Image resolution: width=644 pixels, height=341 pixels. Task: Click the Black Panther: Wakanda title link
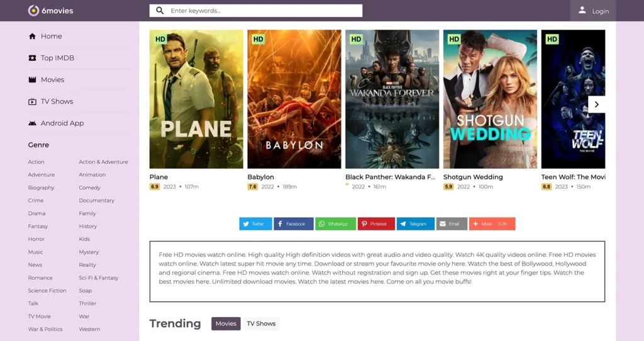tap(390, 177)
